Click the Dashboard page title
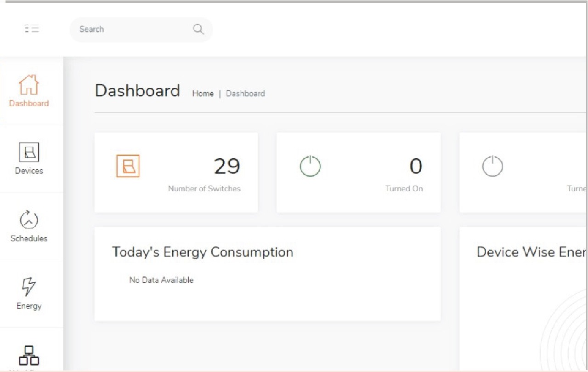Screen dimensions: 588x372 (x=137, y=91)
